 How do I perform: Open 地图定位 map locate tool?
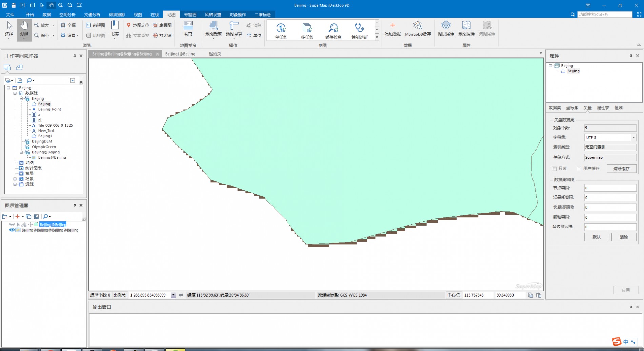[x=138, y=25]
